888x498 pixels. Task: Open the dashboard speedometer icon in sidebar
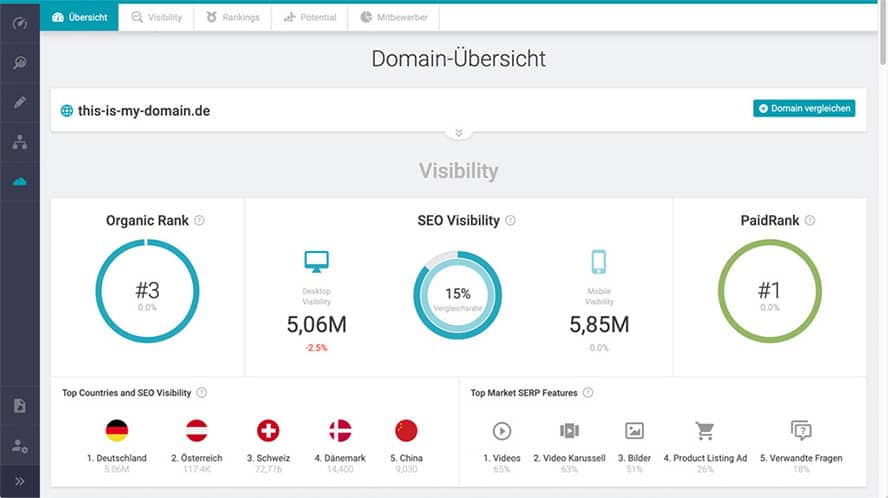coord(20,23)
